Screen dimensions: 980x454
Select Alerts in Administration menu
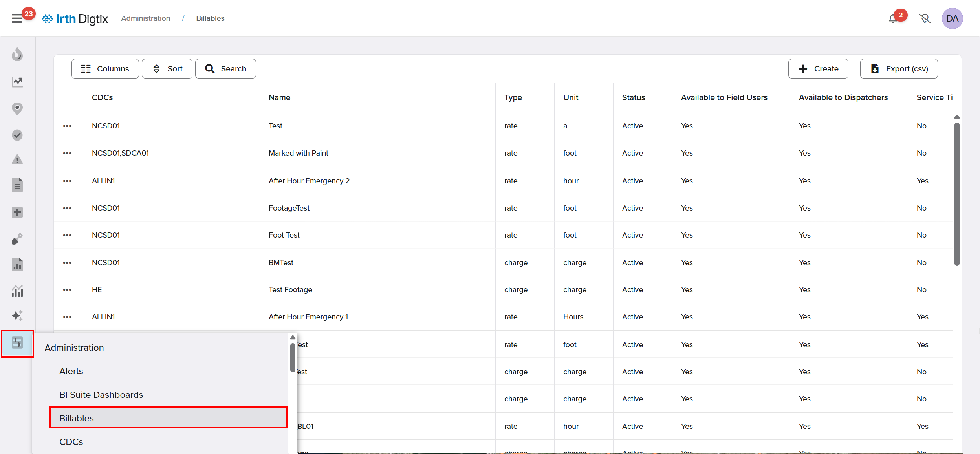pos(71,371)
